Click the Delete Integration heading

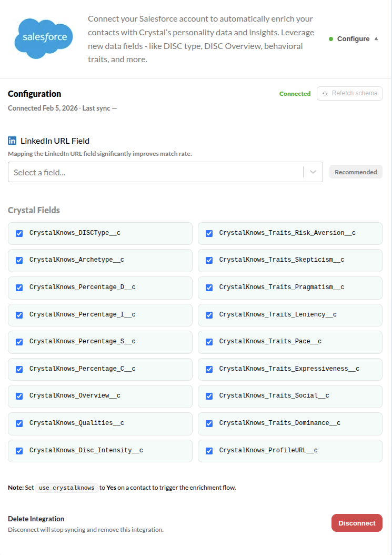pyautogui.click(x=36, y=519)
